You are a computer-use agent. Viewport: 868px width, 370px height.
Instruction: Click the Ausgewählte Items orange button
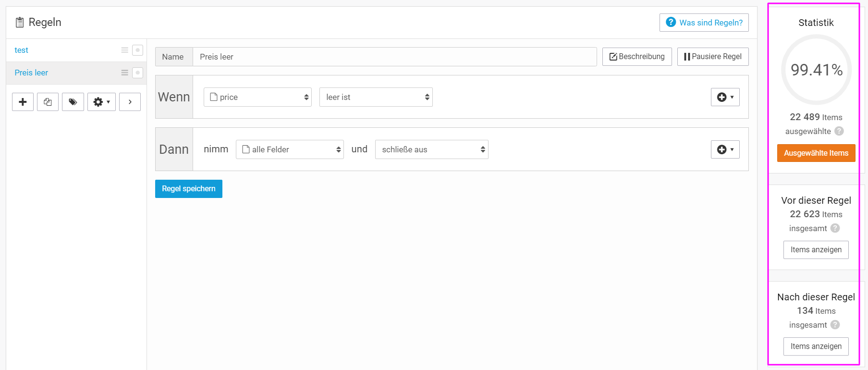pyautogui.click(x=816, y=153)
